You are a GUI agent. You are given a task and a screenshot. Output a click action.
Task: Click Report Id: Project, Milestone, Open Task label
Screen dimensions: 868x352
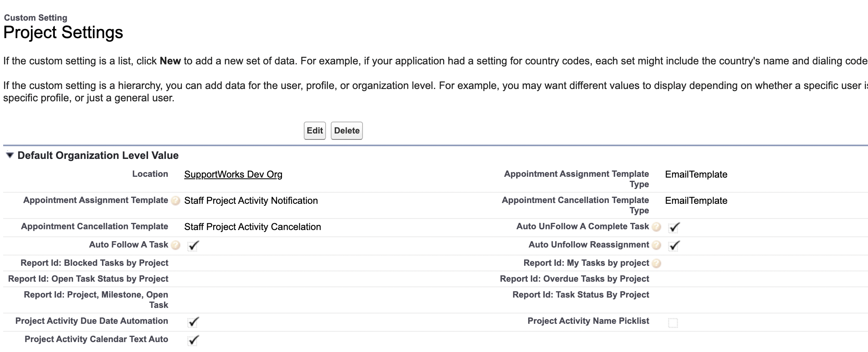tap(96, 300)
